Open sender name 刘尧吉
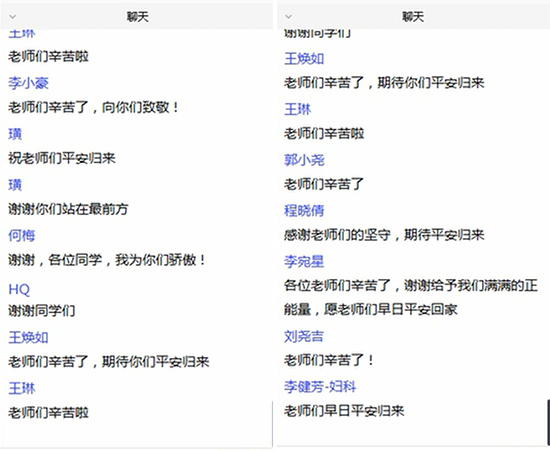Screen dimensions: 550x451 click(304, 336)
